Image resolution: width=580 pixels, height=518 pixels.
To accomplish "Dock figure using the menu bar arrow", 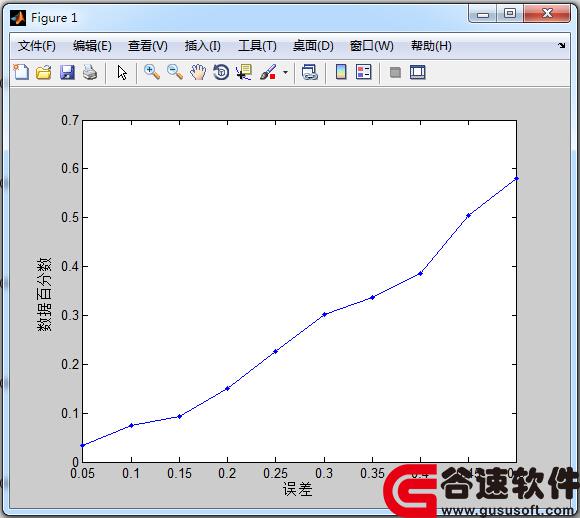I will coord(562,46).
